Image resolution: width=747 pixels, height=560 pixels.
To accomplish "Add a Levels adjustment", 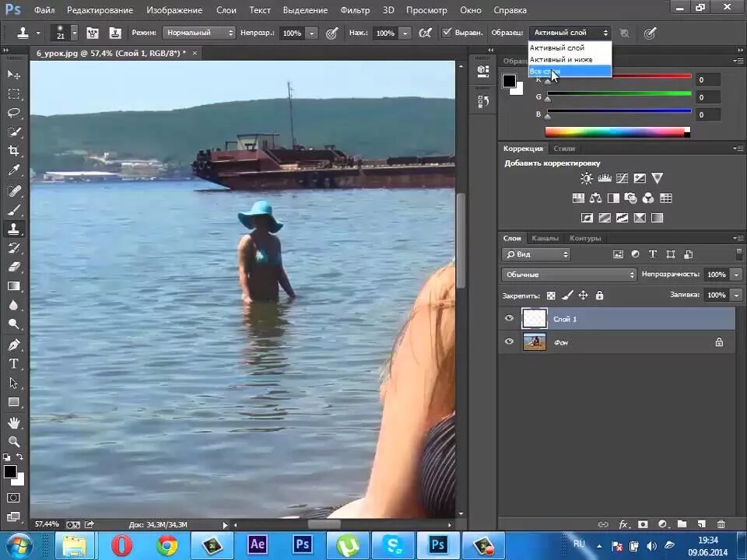I will [605, 179].
